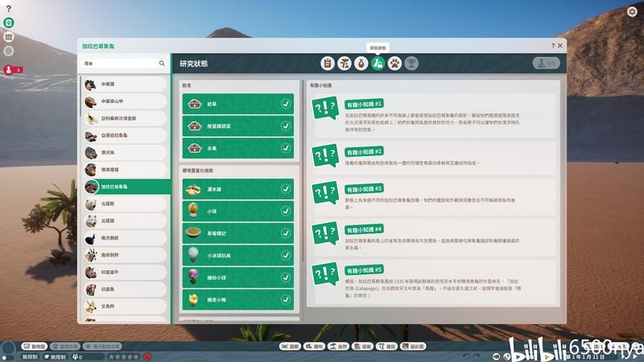
Task: Click the 有趣小知識 #5 fact label
Action: point(364,270)
